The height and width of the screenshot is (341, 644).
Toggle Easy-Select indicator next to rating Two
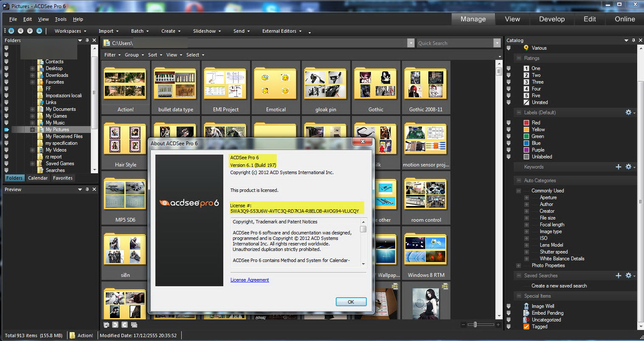(x=509, y=75)
